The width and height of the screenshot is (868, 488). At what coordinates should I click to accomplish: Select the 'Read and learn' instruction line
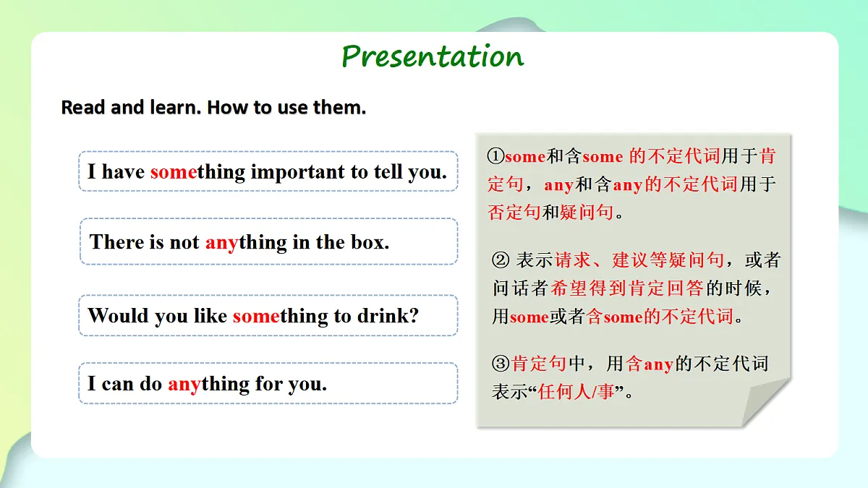213,108
